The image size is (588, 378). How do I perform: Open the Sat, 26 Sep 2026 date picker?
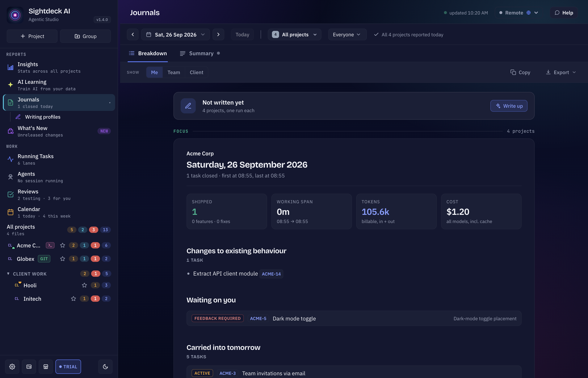[x=175, y=34]
